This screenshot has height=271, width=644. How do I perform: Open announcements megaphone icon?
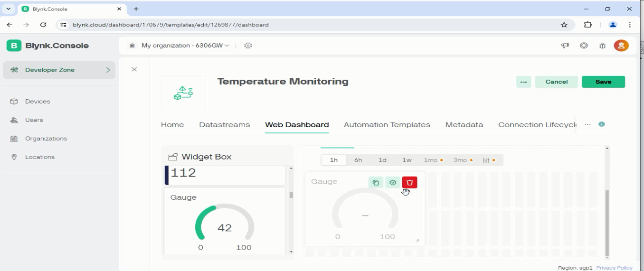coord(565,46)
